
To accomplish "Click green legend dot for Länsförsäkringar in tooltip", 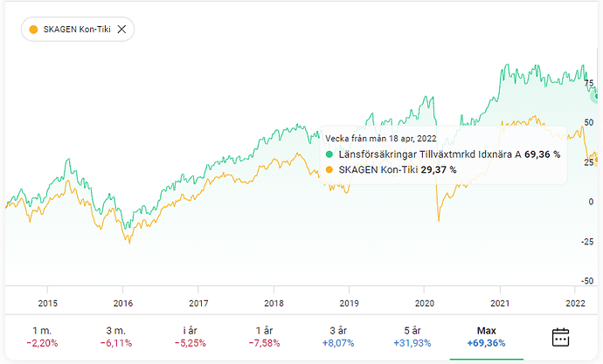I will (329, 154).
